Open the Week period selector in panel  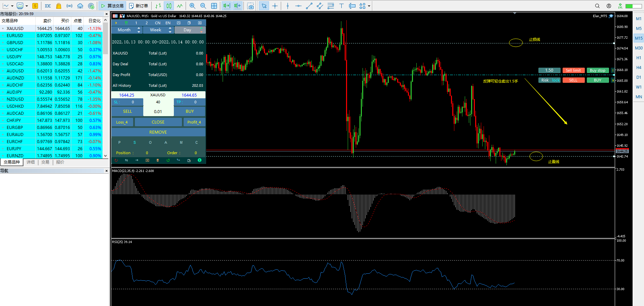click(158, 30)
